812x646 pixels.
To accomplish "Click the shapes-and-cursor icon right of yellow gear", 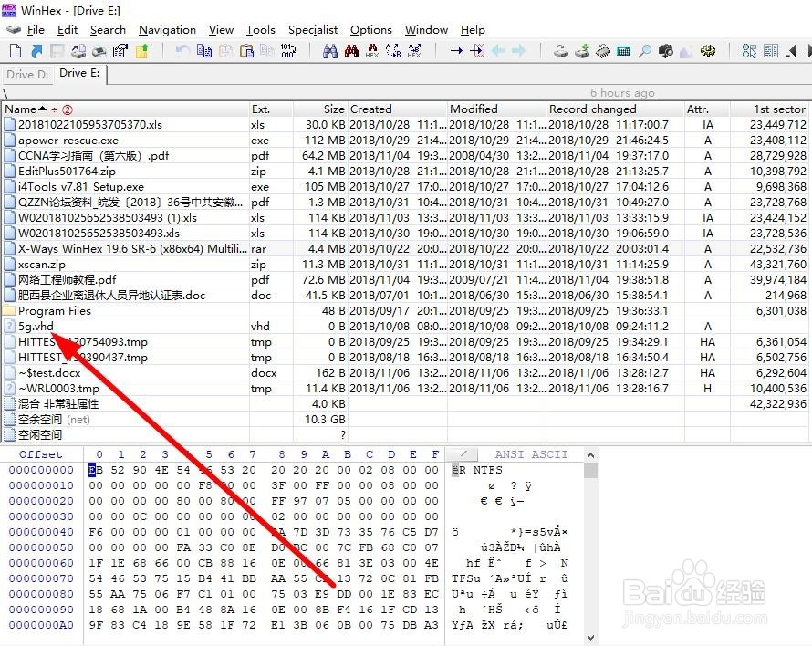I will point(749,51).
